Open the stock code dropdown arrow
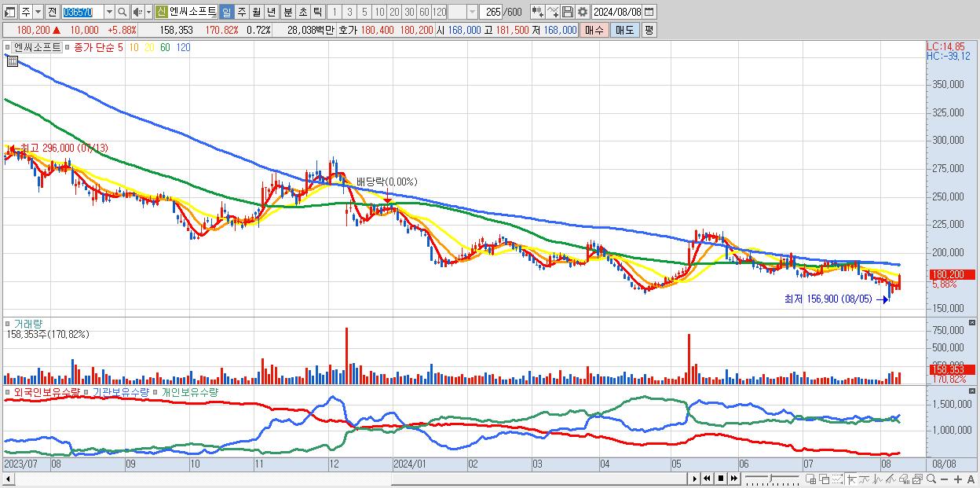Image resolution: width=980 pixels, height=488 pixels. pyautogui.click(x=110, y=12)
